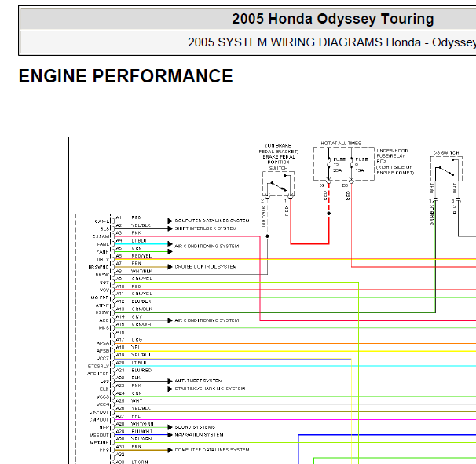Select the "ETCSRLY" signal name

[x=98, y=367]
